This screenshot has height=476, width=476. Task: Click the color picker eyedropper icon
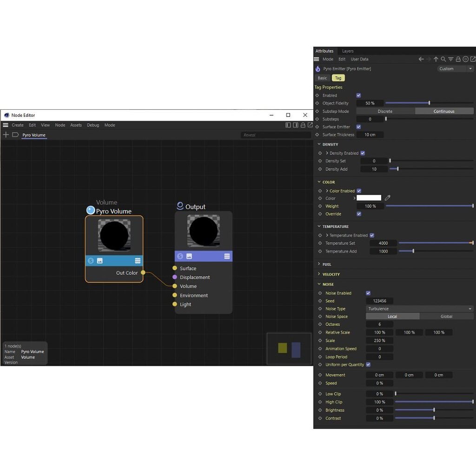pyautogui.click(x=387, y=198)
